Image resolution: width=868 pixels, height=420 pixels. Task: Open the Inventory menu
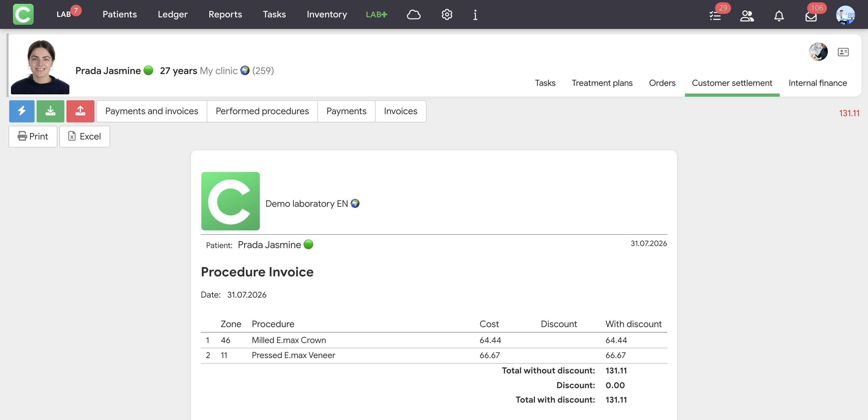tap(327, 14)
